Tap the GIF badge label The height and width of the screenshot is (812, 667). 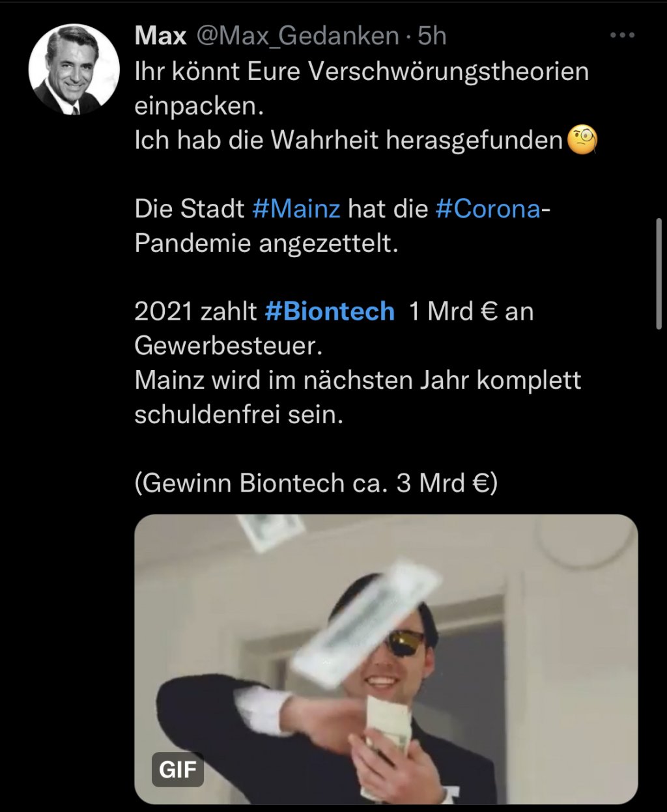[x=178, y=769]
